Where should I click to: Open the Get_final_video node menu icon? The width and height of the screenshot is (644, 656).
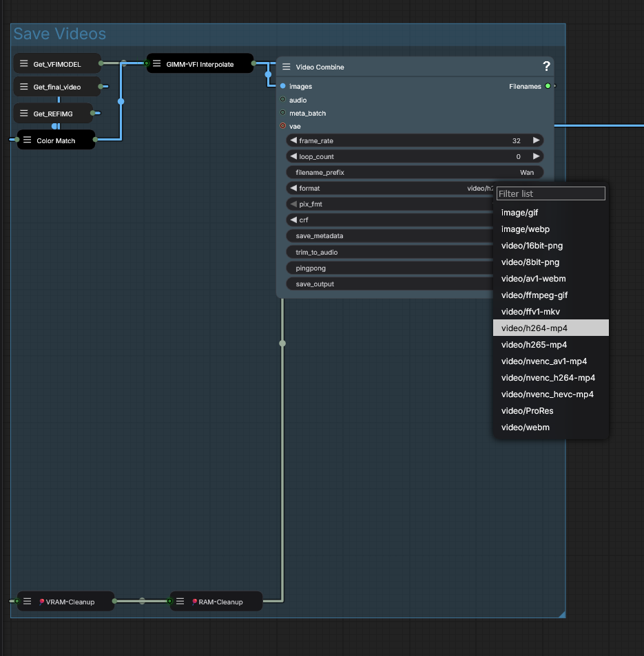pyautogui.click(x=24, y=87)
